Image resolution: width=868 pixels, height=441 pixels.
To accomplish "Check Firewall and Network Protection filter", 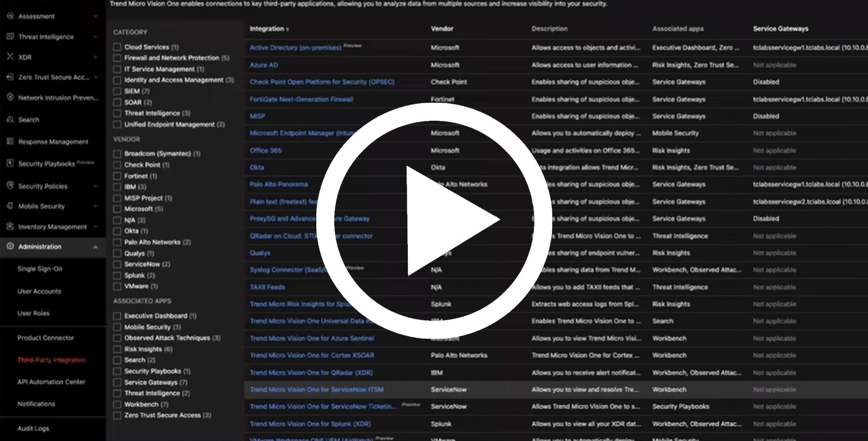I will coord(117,58).
